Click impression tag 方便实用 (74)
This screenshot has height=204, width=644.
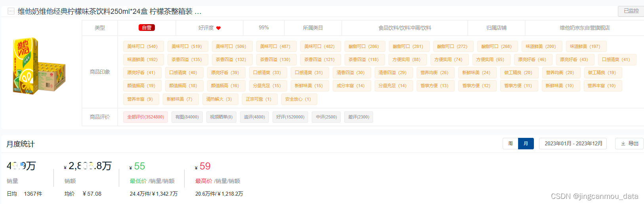(450, 59)
